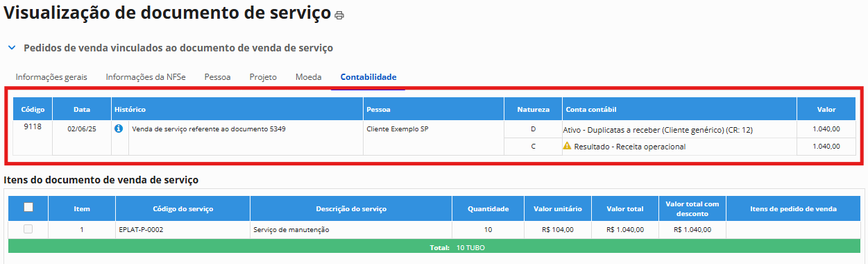Click the Venda de serviço referente ao documento 5349 text

point(209,129)
